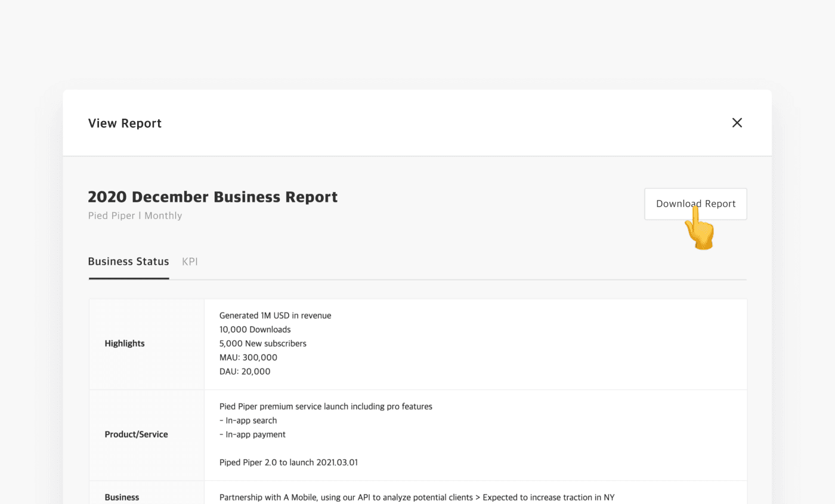This screenshot has height=504, width=835.
Task: Select the report title 2020 December Business Report
Action: tap(213, 196)
